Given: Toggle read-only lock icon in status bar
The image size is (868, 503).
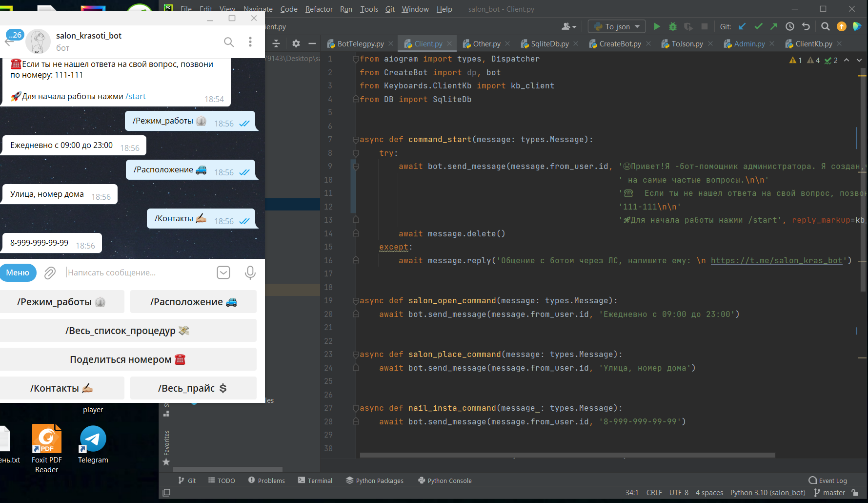Looking at the screenshot, I should [855, 493].
